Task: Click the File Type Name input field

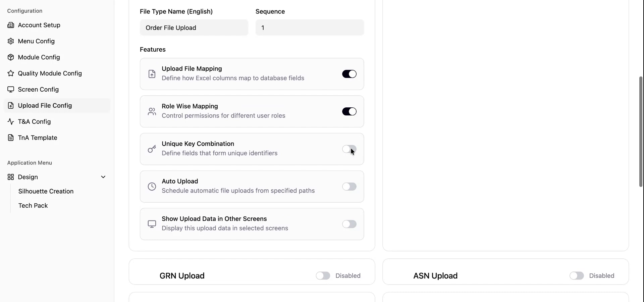Action: point(194,28)
